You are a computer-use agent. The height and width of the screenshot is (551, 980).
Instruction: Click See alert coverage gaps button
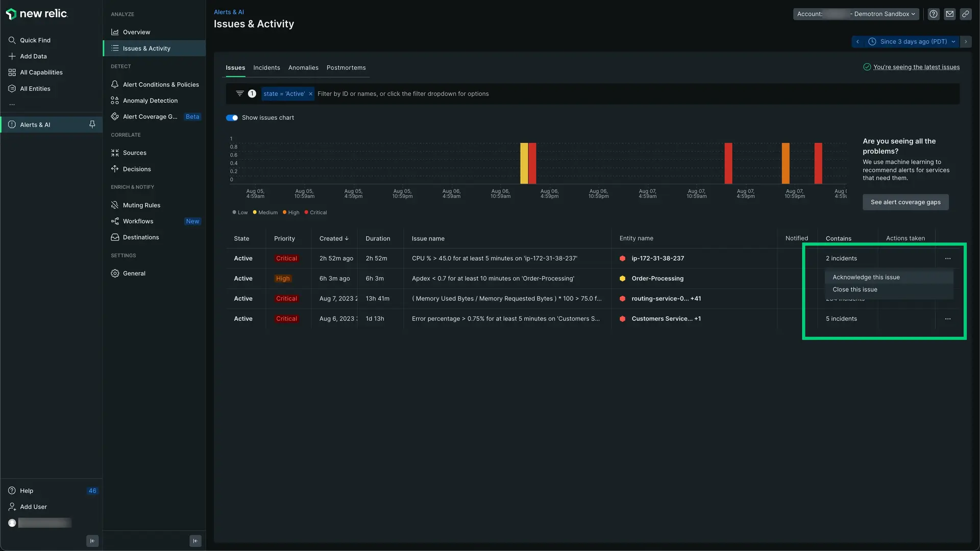[x=905, y=203]
